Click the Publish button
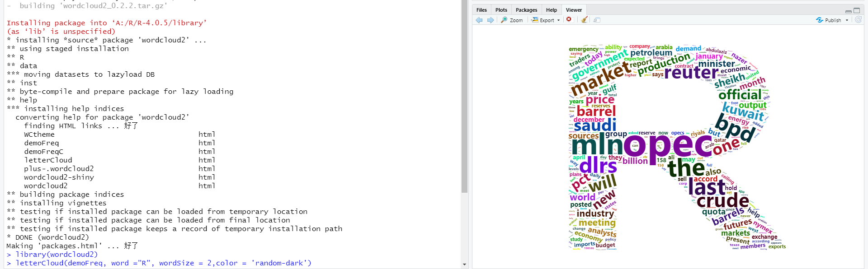868x269 pixels. coord(829,20)
